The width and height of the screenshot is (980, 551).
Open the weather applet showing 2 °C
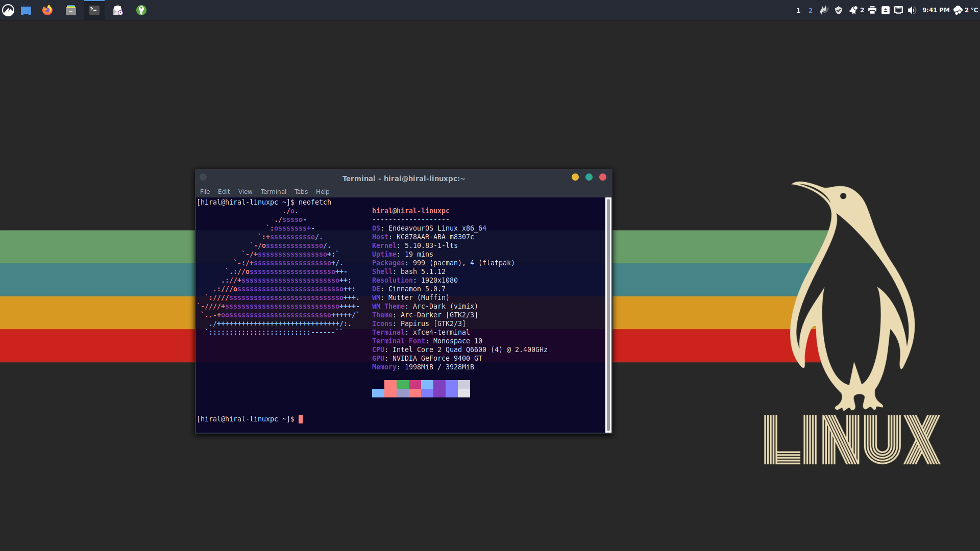966,10
